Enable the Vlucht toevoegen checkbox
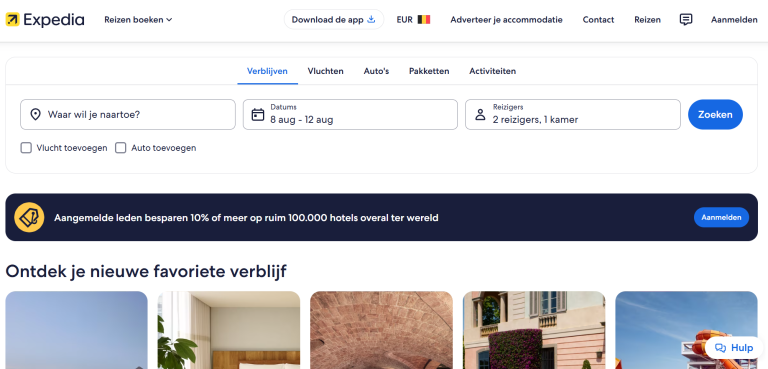The width and height of the screenshot is (768, 369). pyautogui.click(x=26, y=148)
